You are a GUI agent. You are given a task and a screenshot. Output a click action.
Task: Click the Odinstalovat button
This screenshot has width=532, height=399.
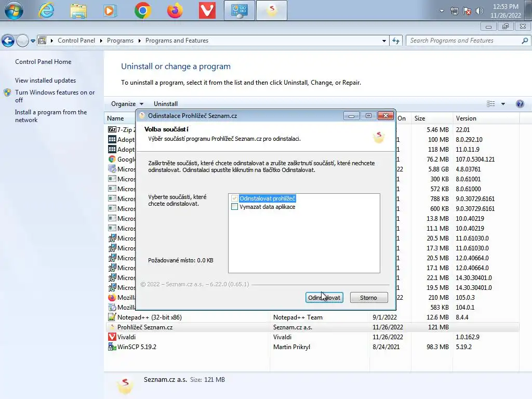(324, 298)
